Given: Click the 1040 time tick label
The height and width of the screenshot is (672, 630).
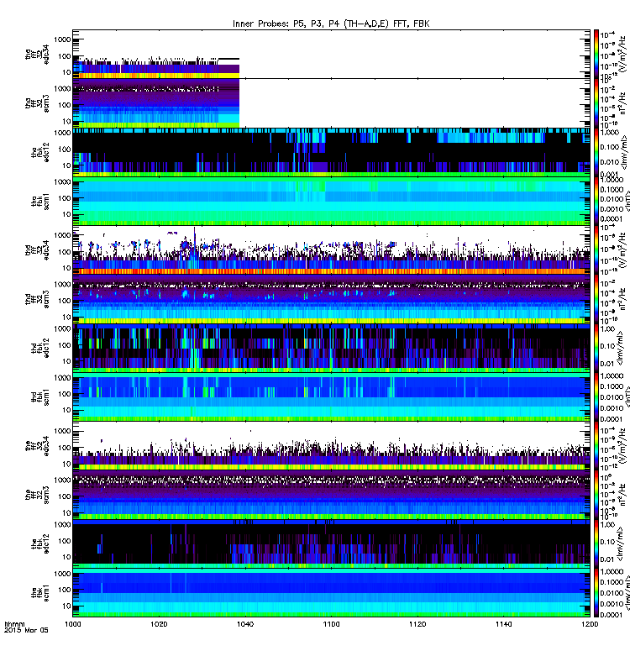Looking at the screenshot, I should pos(244,624).
